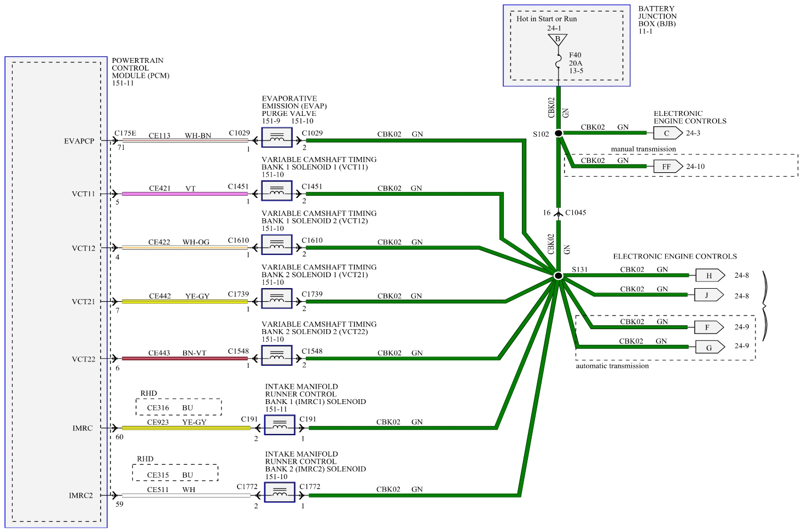This screenshot has height=532, width=802.
Task: Click the EVAP purge valve solenoid symbol
Action: 277,138
